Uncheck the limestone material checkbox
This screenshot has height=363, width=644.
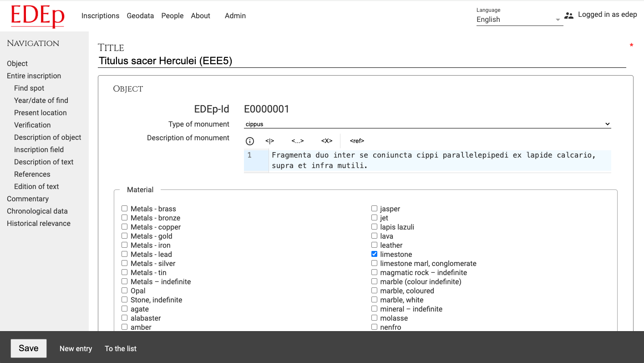point(374,254)
